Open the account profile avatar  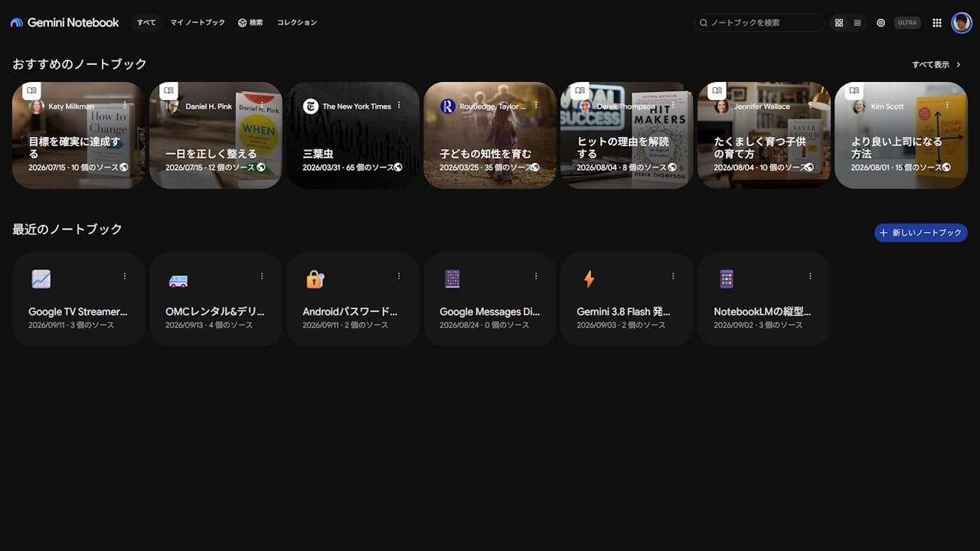962,23
